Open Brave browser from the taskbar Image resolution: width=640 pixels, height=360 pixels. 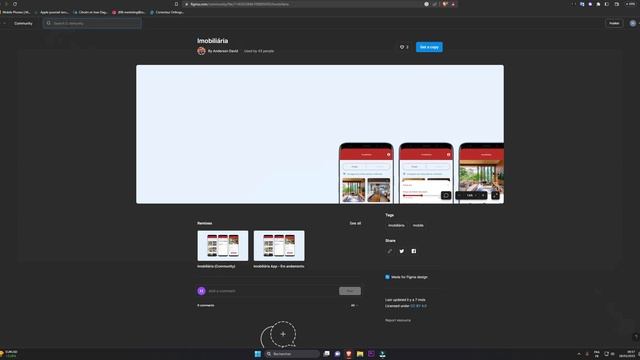(349, 354)
